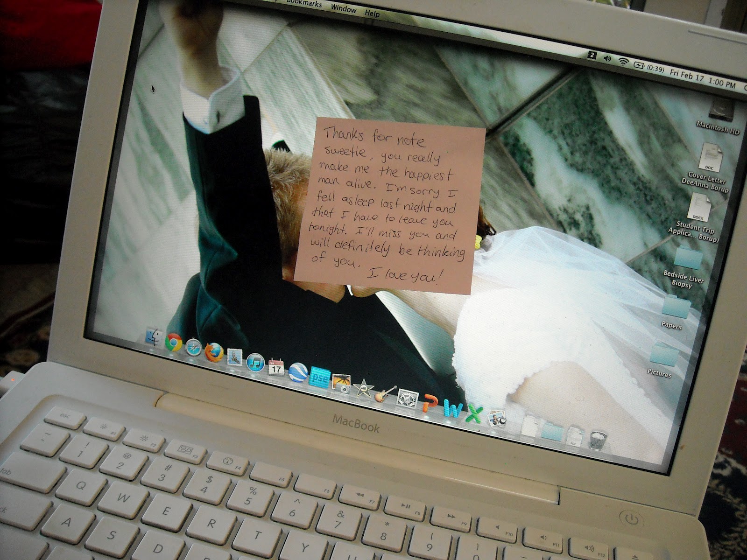Screen dimensions: 747x560
Task: Click the clock Fri Feb 17 1:00 PM
Action: point(703,79)
